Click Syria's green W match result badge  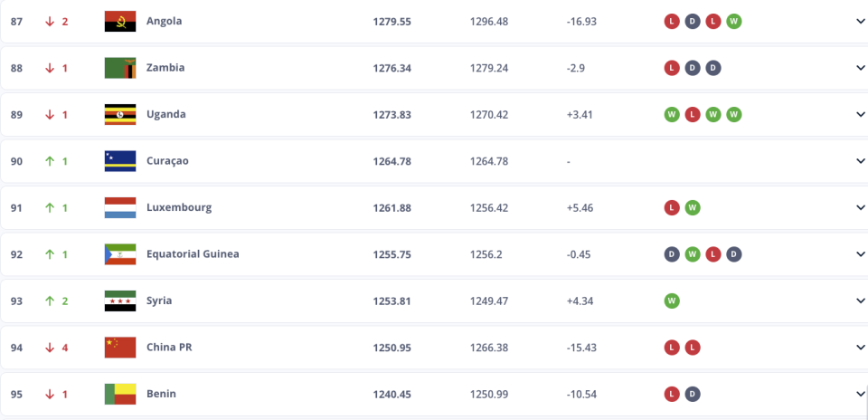[672, 301]
